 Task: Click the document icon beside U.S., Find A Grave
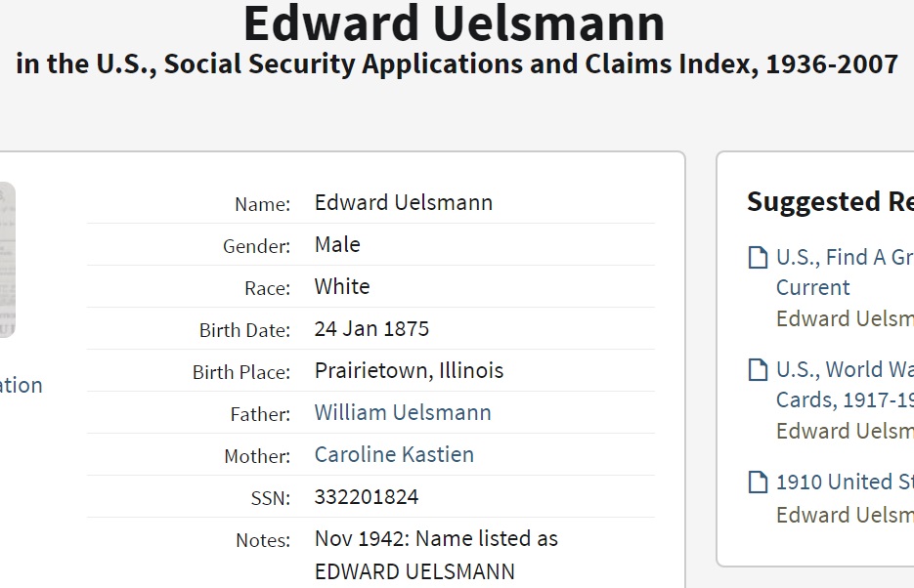point(758,258)
